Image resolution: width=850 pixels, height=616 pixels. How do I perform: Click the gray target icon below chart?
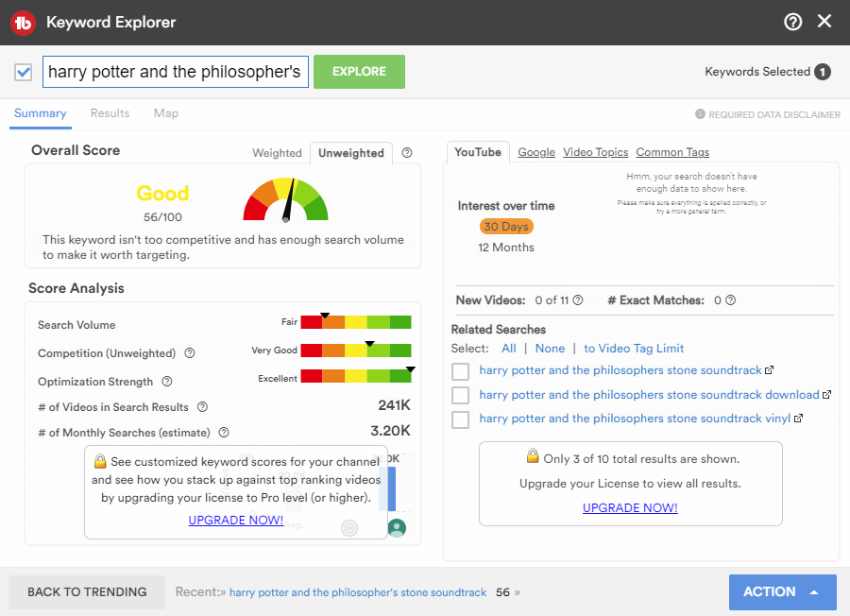pos(349,527)
